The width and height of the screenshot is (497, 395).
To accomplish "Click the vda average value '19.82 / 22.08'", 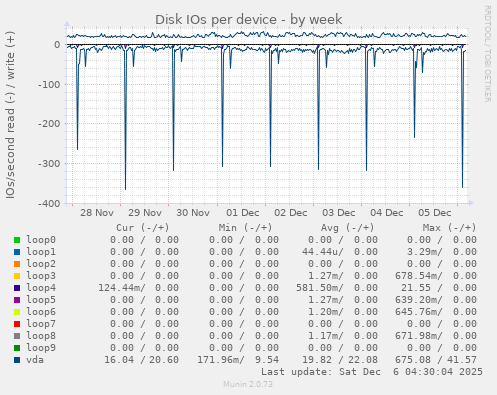I will pos(340,360).
